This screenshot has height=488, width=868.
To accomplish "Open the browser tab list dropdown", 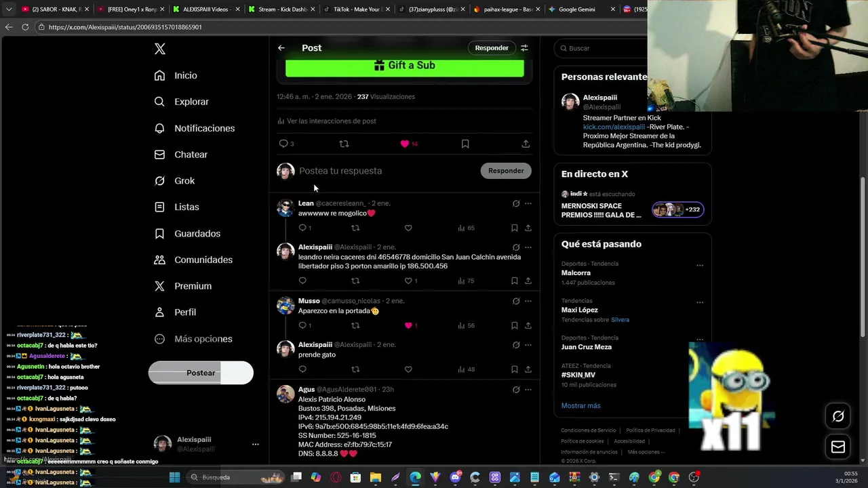I will [9, 9].
